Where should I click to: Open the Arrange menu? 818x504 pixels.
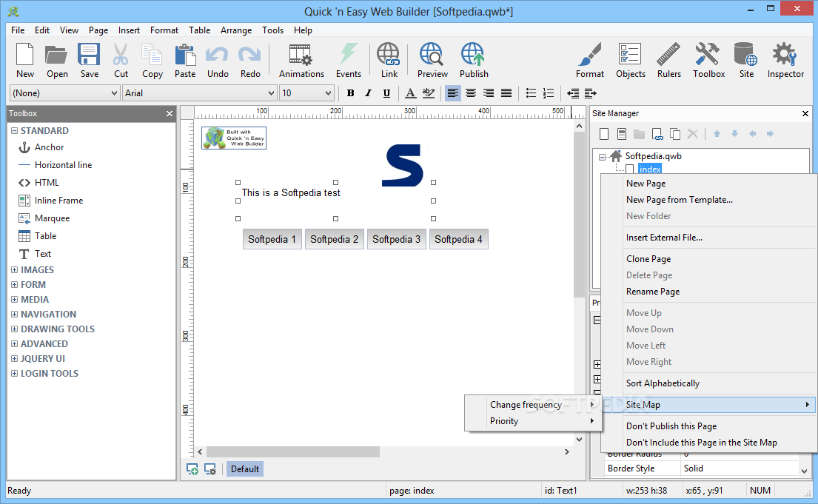pyautogui.click(x=236, y=30)
